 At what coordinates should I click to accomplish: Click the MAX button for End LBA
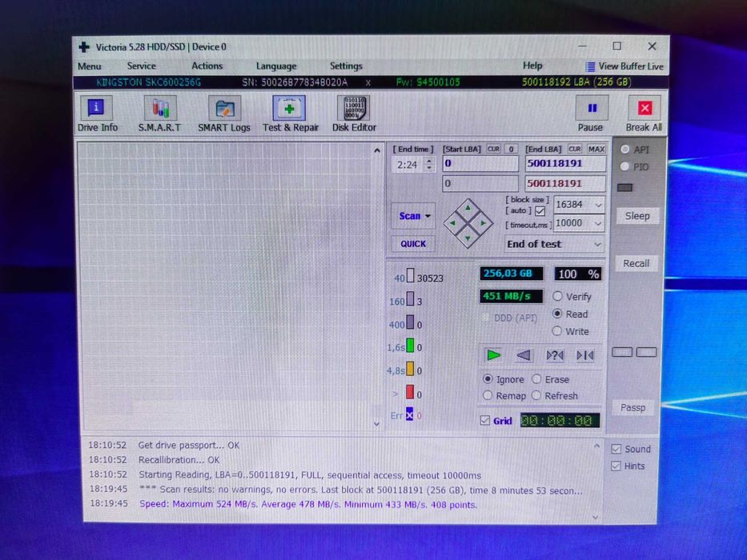point(596,149)
